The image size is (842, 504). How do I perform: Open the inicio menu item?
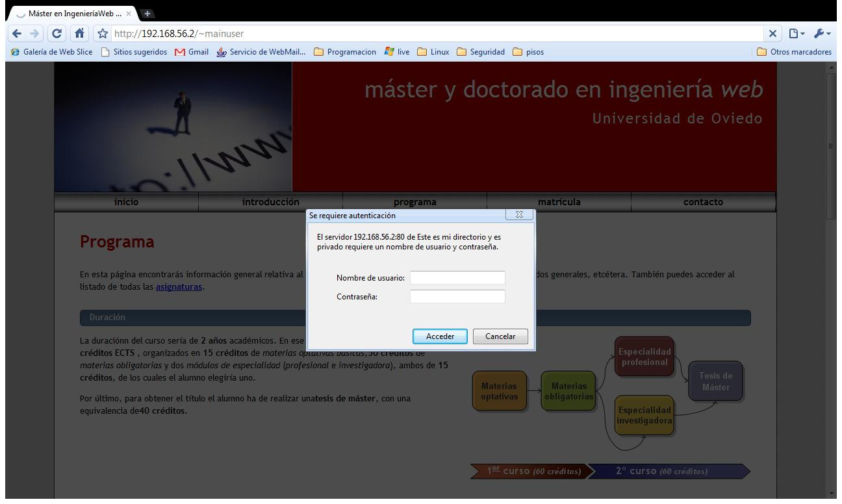coord(126,202)
